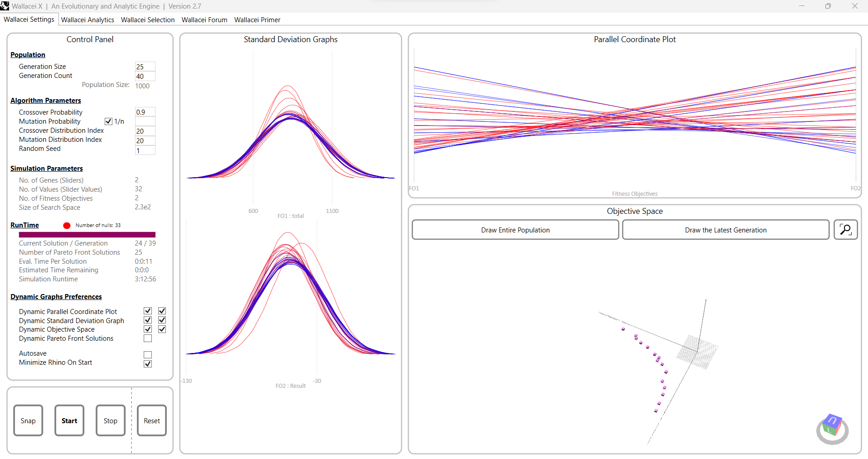868x459 pixels.
Task: Disable Dynamic Parallel Coordinate Plot
Action: click(x=147, y=310)
